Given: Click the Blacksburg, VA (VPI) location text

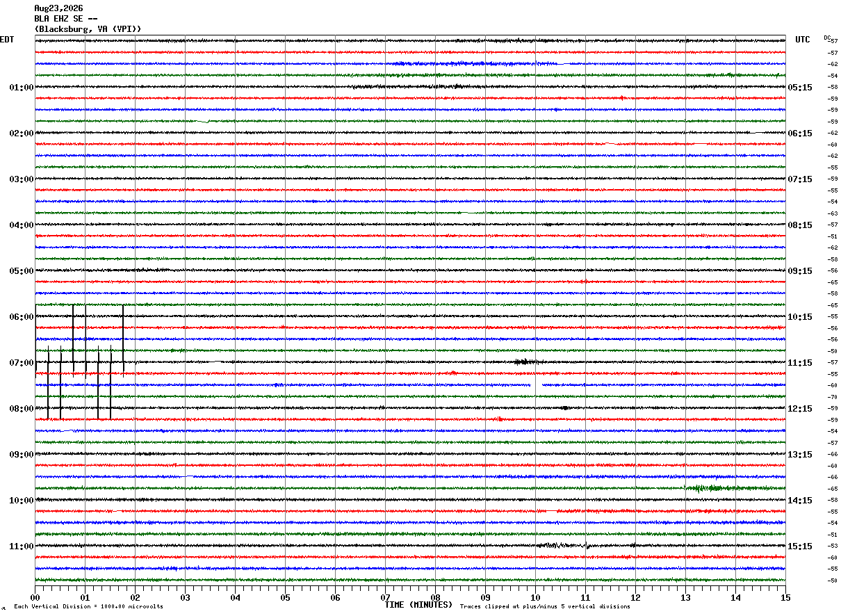Looking at the screenshot, I should click(x=88, y=29).
